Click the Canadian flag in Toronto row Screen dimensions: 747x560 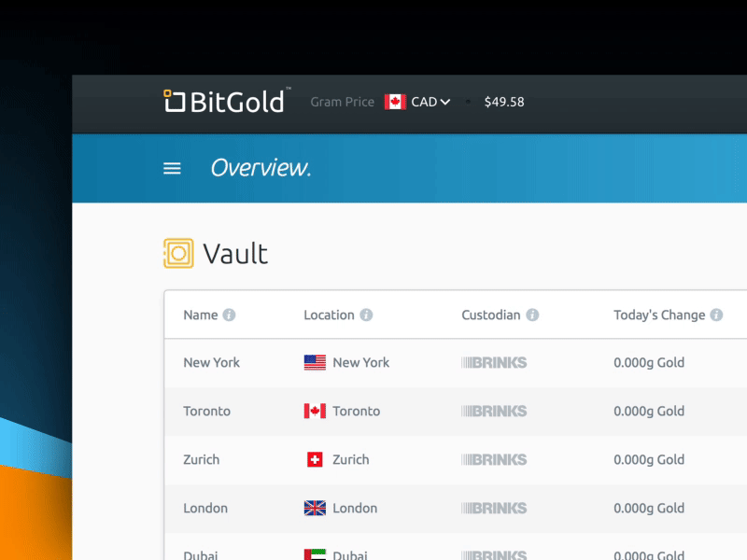[317, 411]
